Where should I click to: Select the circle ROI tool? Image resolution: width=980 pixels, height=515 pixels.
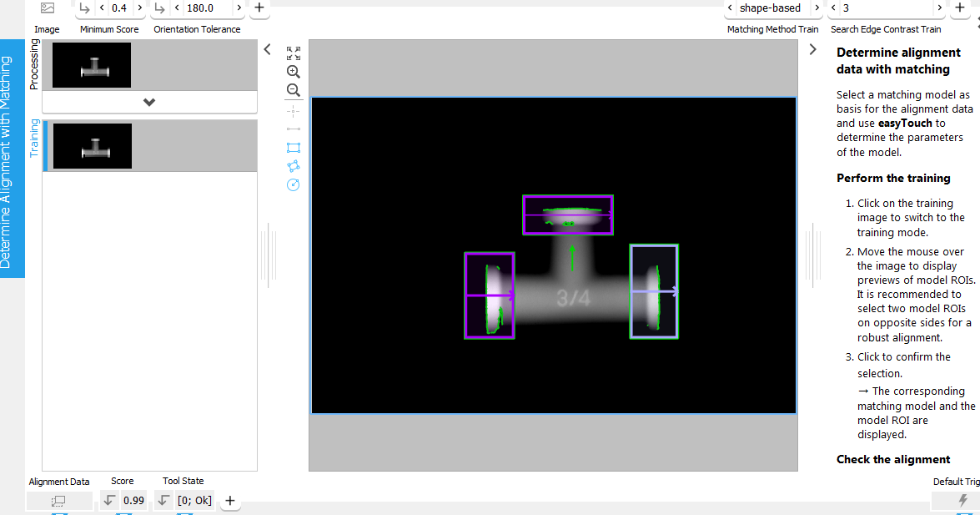click(293, 184)
